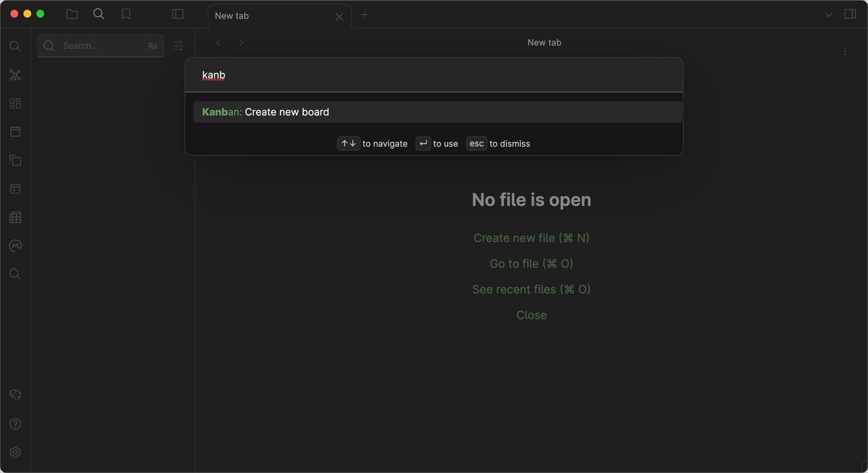Open command palette terminal icon
The width and height of the screenshot is (868, 473).
coord(15,189)
